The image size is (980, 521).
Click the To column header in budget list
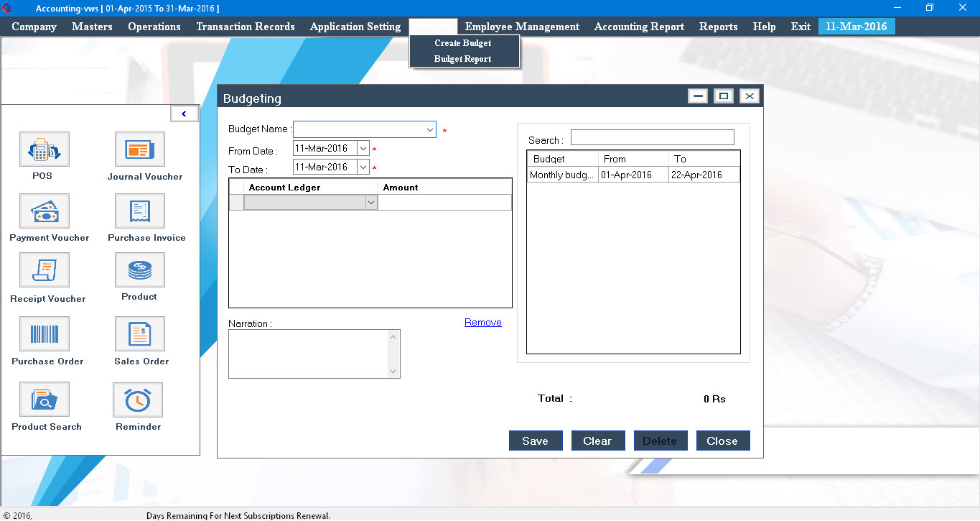coord(704,159)
